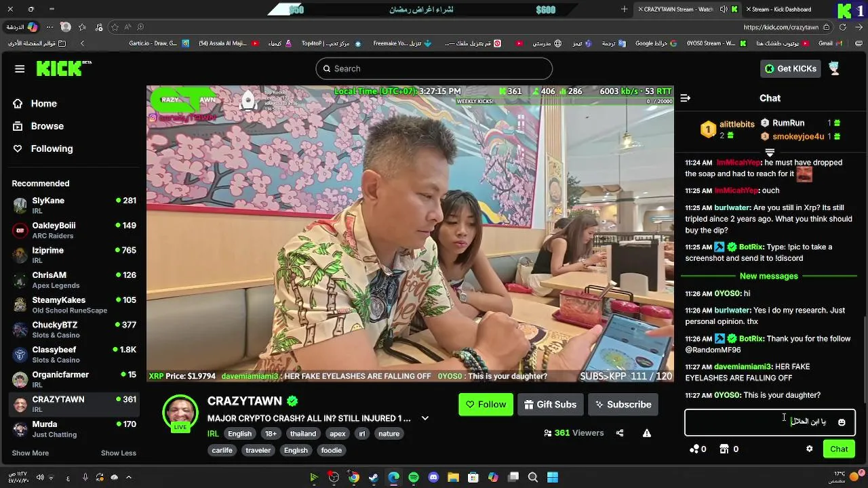Subscribe to CRAZYTAWN

tap(623, 405)
